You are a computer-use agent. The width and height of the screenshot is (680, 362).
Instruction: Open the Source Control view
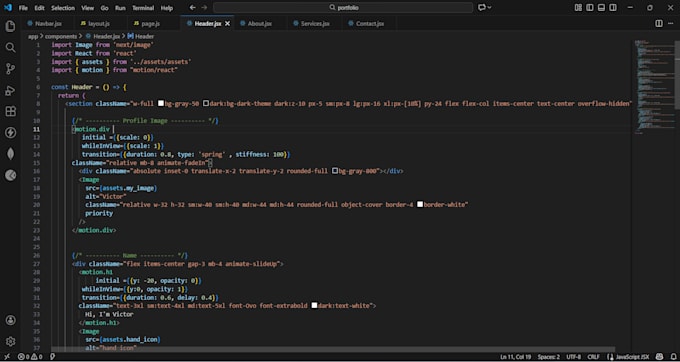(x=10, y=69)
